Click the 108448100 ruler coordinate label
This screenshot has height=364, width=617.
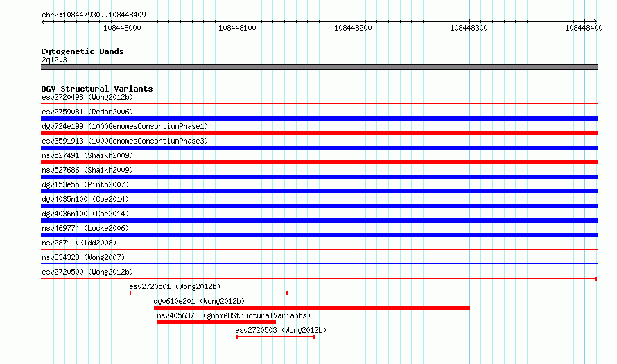pyautogui.click(x=237, y=28)
